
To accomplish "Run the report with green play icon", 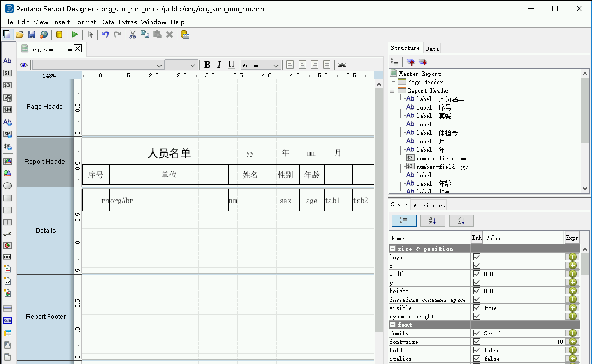I will coord(75,35).
